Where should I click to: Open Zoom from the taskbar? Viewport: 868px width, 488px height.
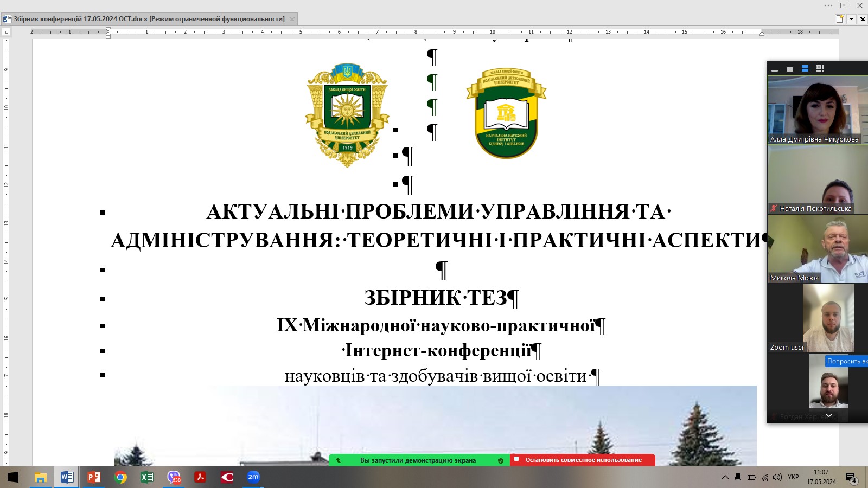(x=253, y=477)
